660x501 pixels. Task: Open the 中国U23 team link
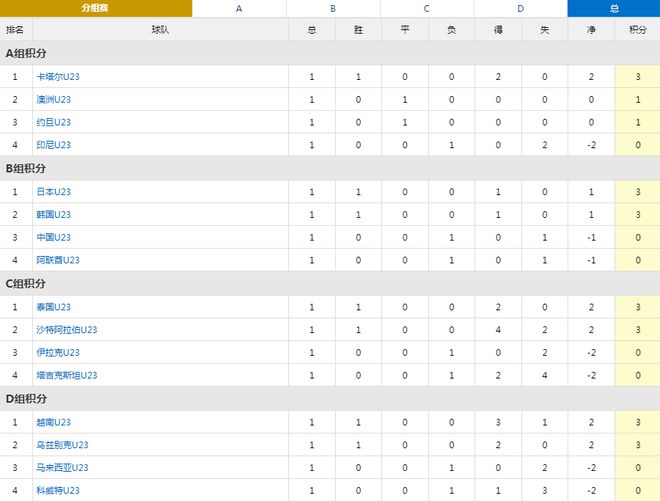(x=53, y=237)
